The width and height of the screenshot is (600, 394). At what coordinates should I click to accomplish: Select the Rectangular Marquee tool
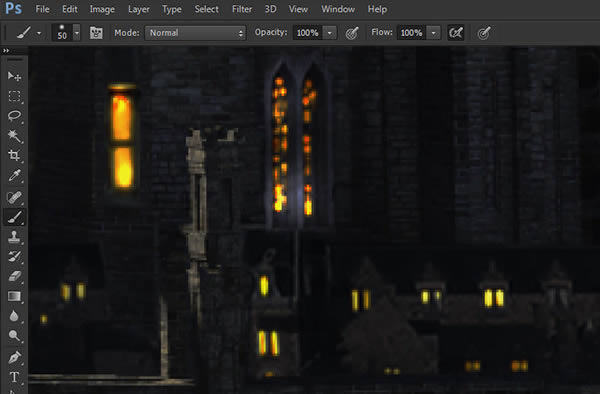pos(14,96)
